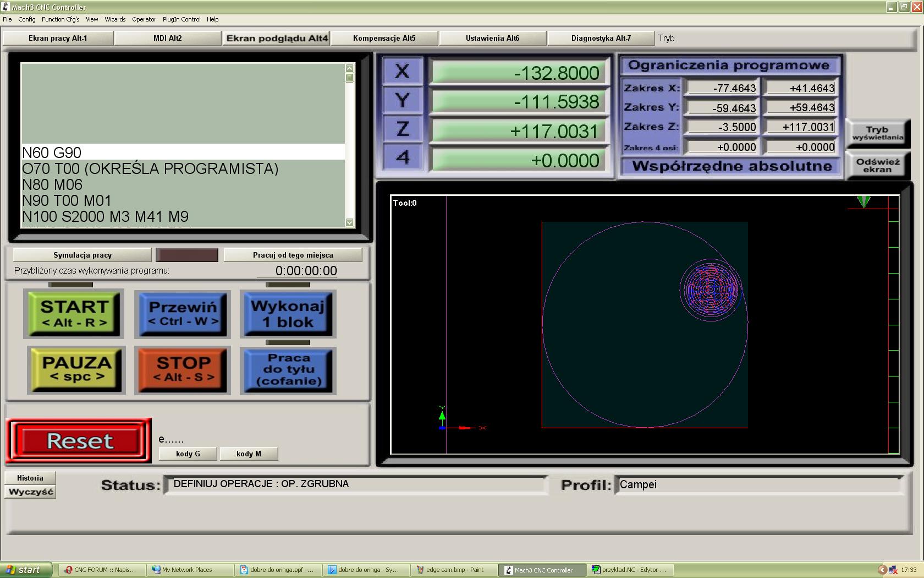Click the red STOP button
Viewport: 924px width, 578px height.
(183, 370)
